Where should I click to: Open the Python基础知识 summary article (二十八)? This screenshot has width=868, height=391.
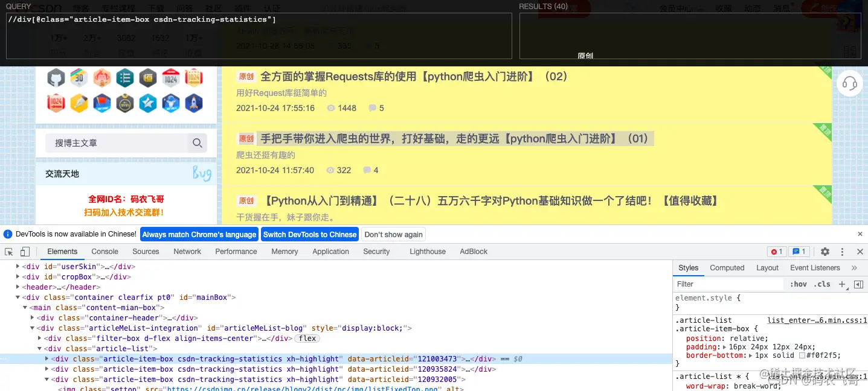pyautogui.click(x=490, y=201)
